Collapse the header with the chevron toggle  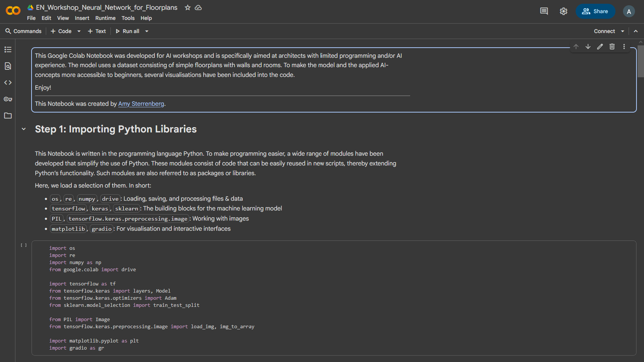click(636, 31)
